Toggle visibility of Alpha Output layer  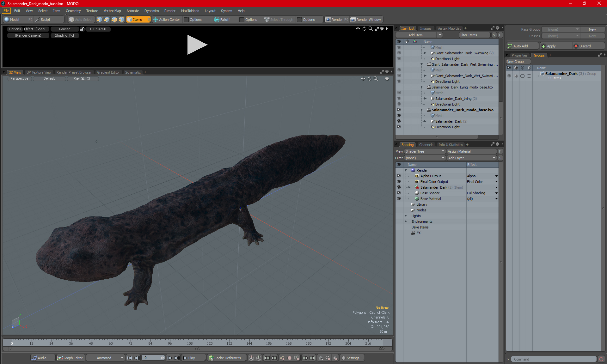click(399, 176)
